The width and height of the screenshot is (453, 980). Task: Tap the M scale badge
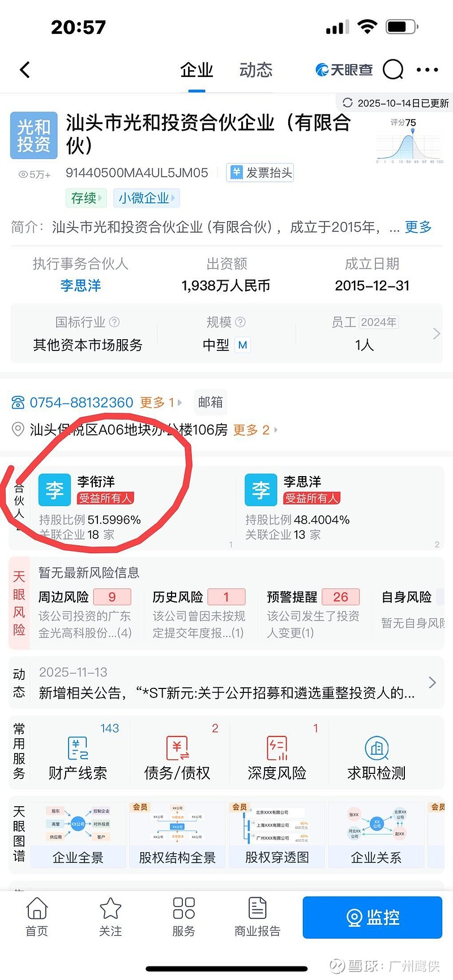pyautogui.click(x=242, y=345)
